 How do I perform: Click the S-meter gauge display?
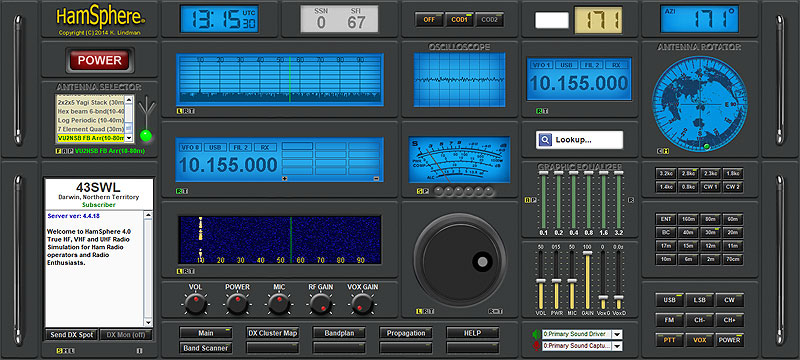coord(459,160)
